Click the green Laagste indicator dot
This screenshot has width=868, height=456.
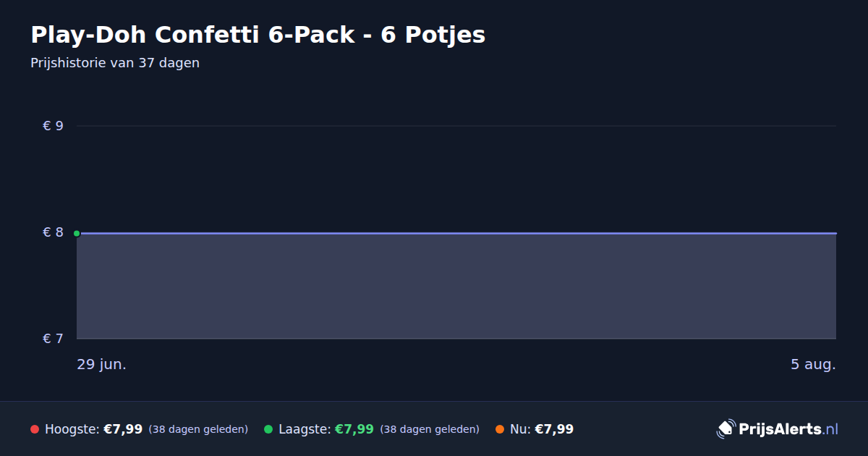pyautogui.click(x=268, y=429)
